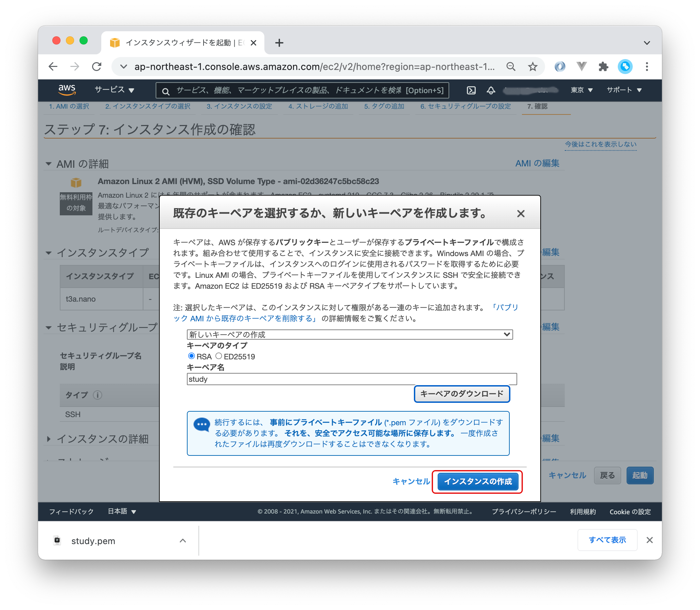Bookmark page with the star icon
Image resolution: width=700 pixels, height=610 pixels.
tap(532, 67)
